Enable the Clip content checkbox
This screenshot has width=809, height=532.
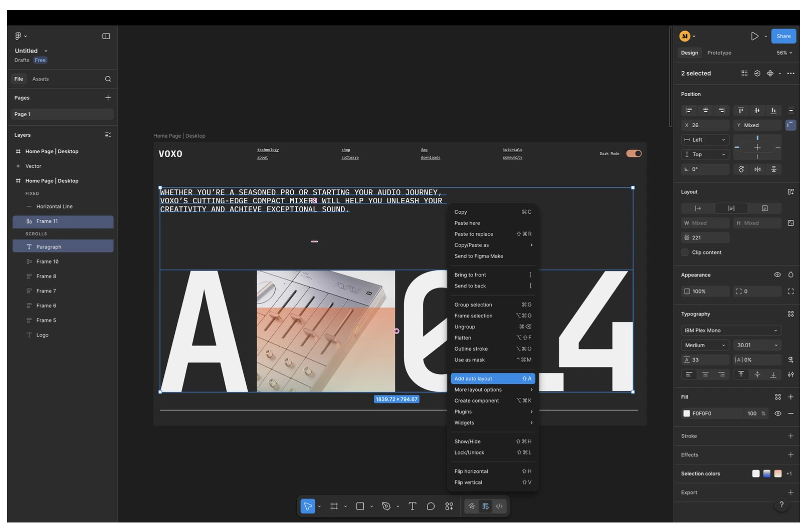click(685, 252)
